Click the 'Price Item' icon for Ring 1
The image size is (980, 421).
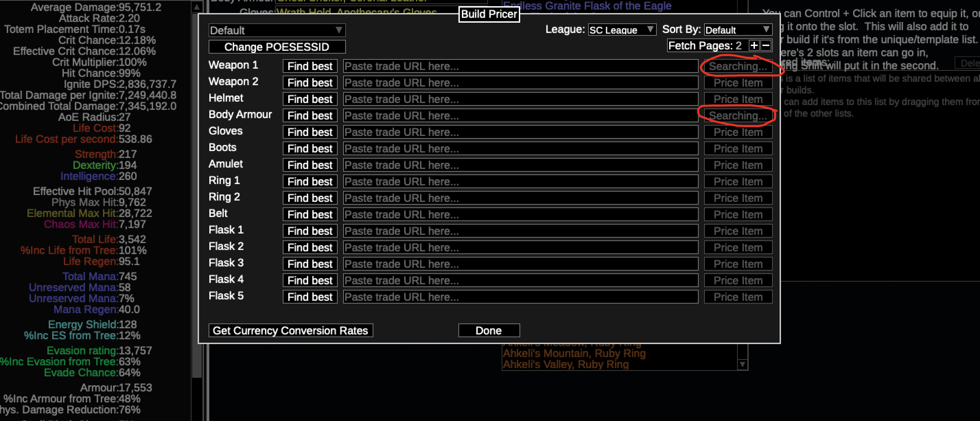pyautogui.click(x=739, y=181)
